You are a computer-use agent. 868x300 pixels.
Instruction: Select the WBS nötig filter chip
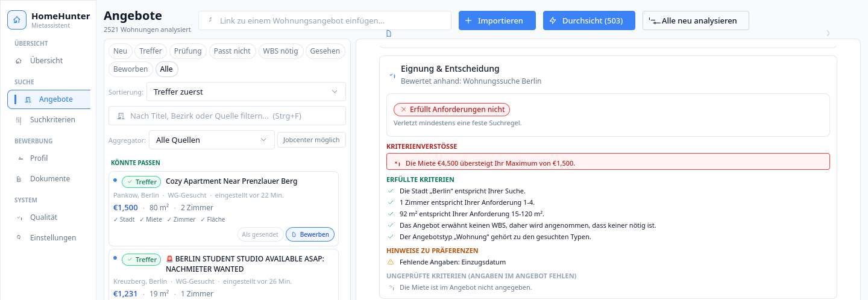pyautogui.click(x=280, y=51)
